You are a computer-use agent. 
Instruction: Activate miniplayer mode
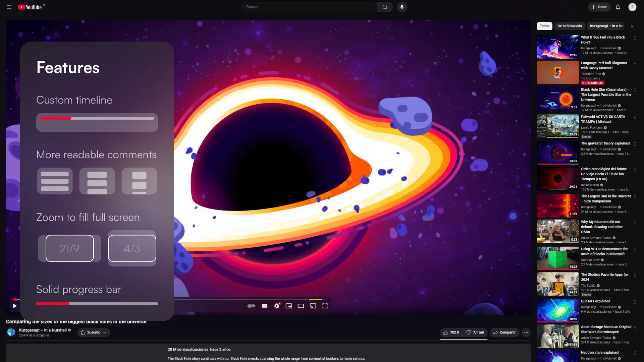click(x=289, y=306)
